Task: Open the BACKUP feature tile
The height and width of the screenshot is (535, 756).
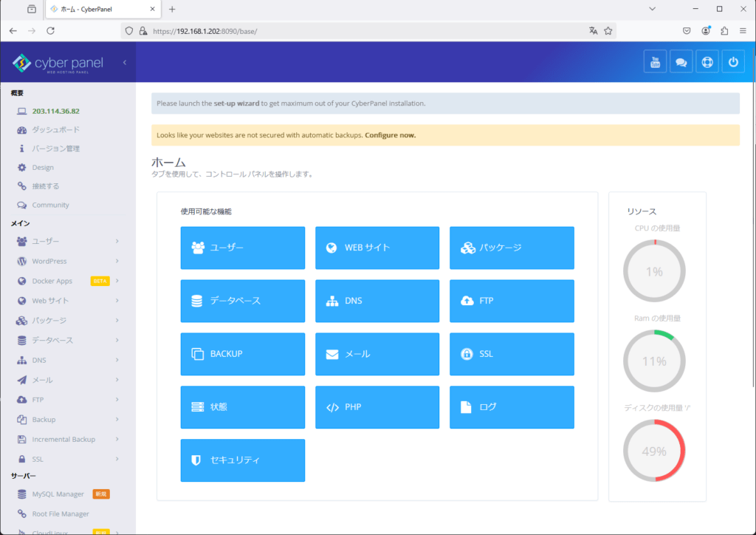Action: 242,354
